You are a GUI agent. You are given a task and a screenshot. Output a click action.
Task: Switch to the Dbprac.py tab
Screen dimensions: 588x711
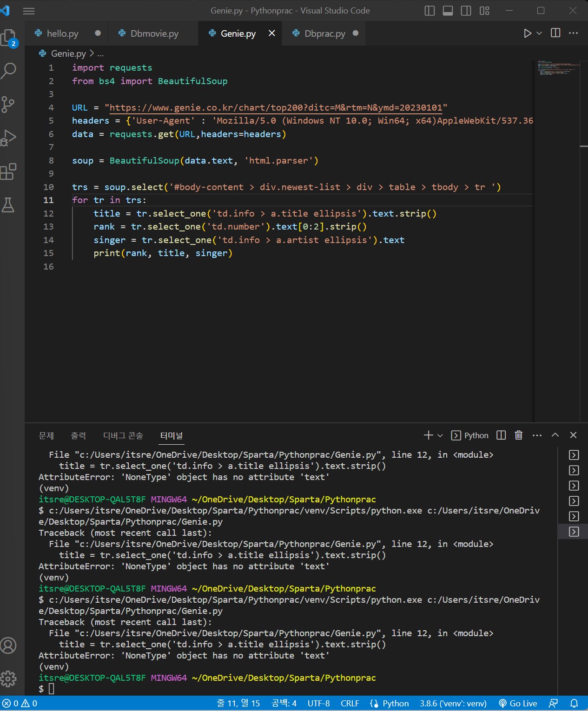pyautogui.click(x=324, y=33)
